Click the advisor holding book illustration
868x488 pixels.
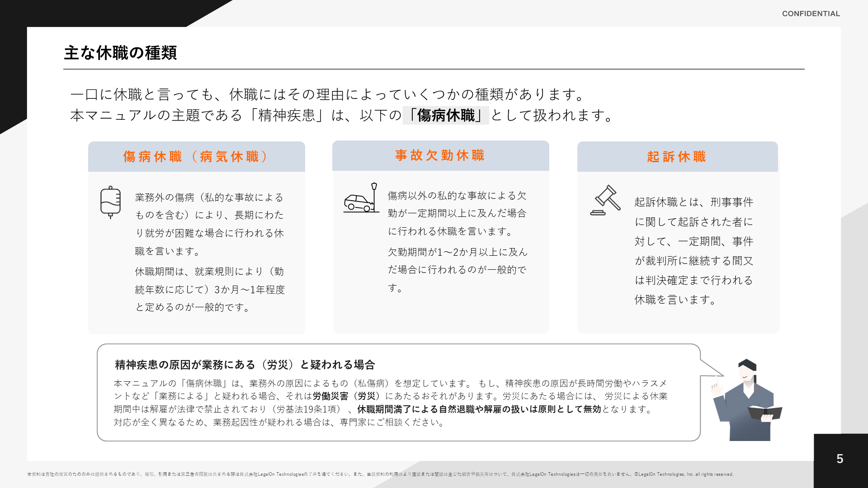tap(747, 401)
